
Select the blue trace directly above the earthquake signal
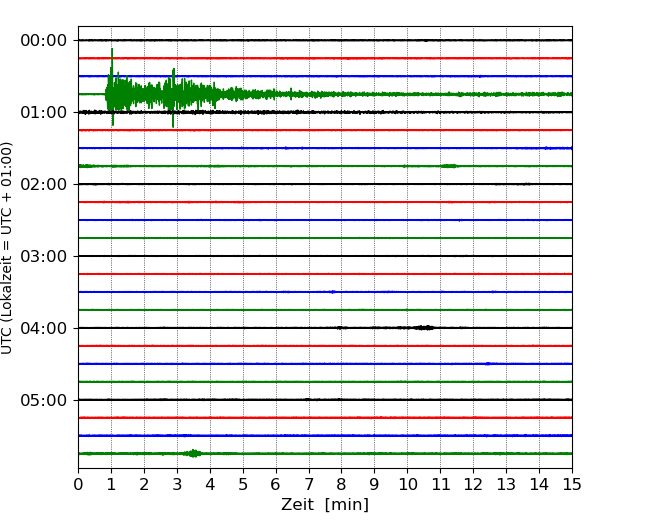pyautogui.click(x=325, y=76)
